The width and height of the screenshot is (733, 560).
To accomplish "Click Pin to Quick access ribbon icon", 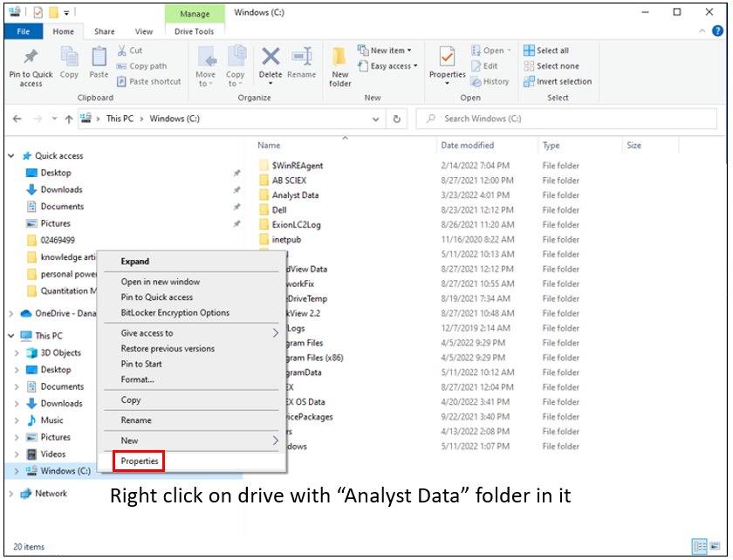I will click(x=31, y=67).
